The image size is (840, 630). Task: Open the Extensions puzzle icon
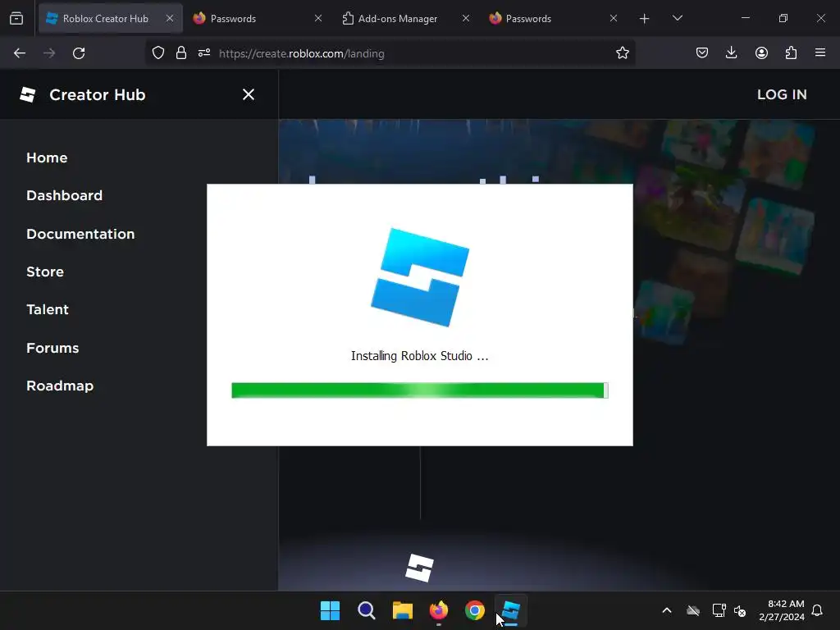791,52
